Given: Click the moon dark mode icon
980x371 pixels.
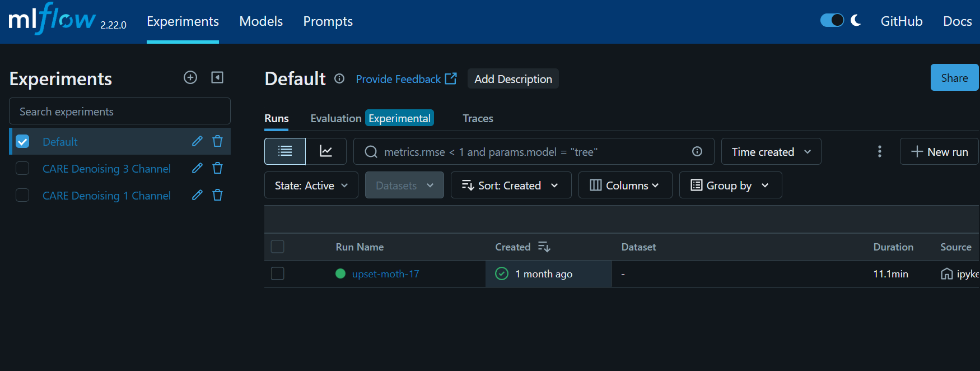Looking at the screenshot, I should [x=856, y=21].
